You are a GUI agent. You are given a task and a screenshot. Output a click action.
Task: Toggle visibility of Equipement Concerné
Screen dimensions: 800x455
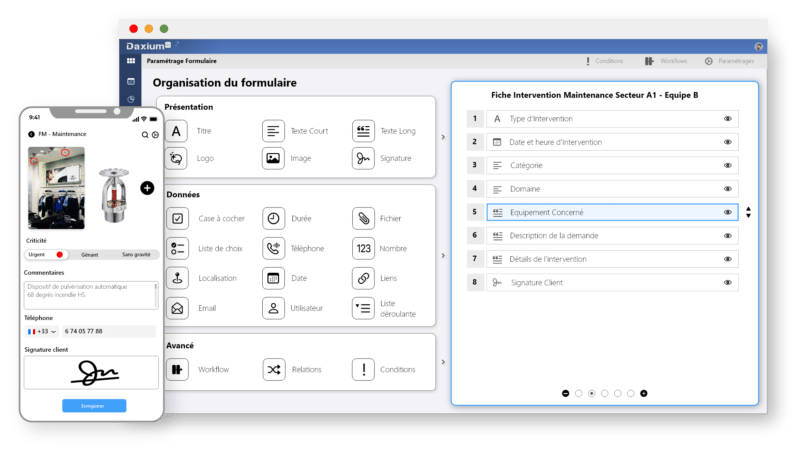coord(728,212)
